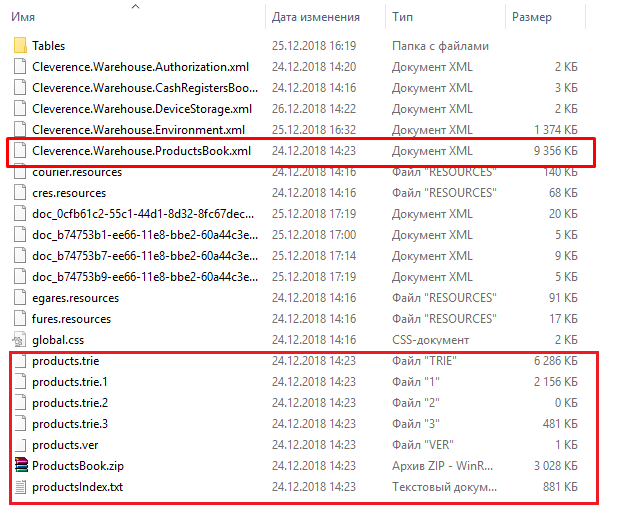Click the type CSS-документ

(x=430, y=340)
